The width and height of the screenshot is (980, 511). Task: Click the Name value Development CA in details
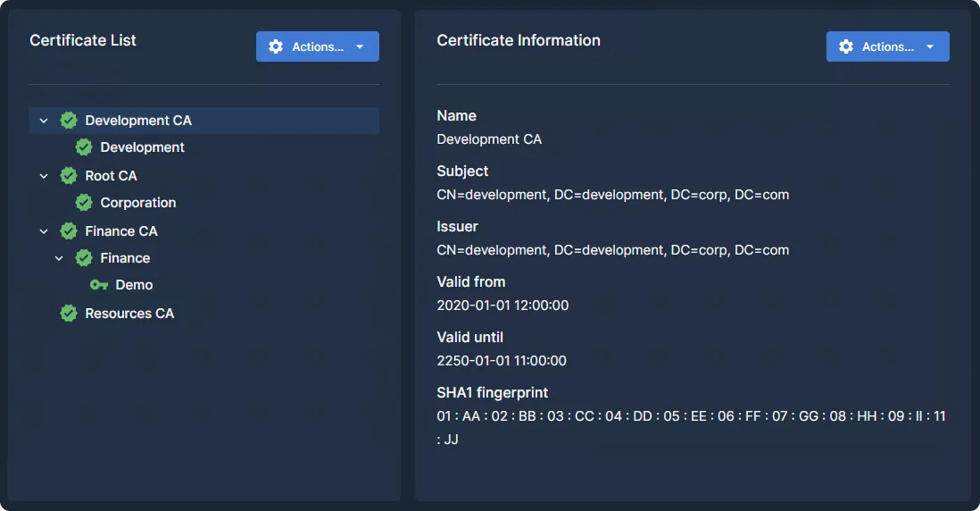(489, 138)
